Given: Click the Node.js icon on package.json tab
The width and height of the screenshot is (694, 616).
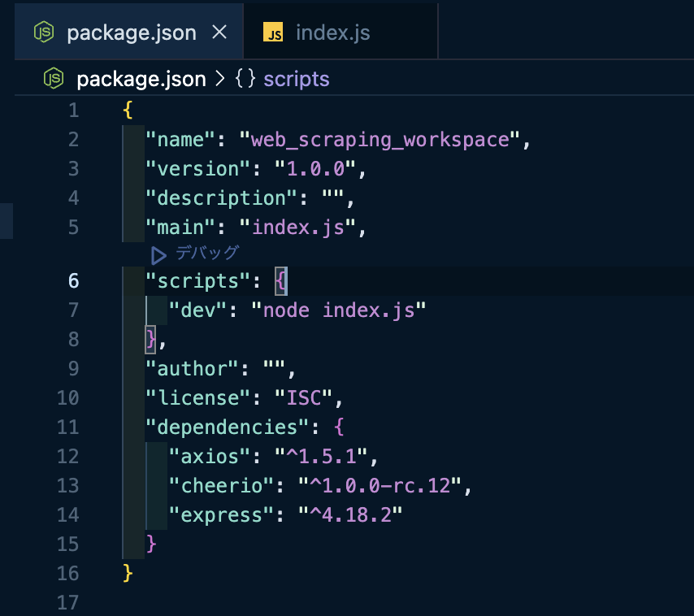Looking at the screenshot, I should point(44,33).
